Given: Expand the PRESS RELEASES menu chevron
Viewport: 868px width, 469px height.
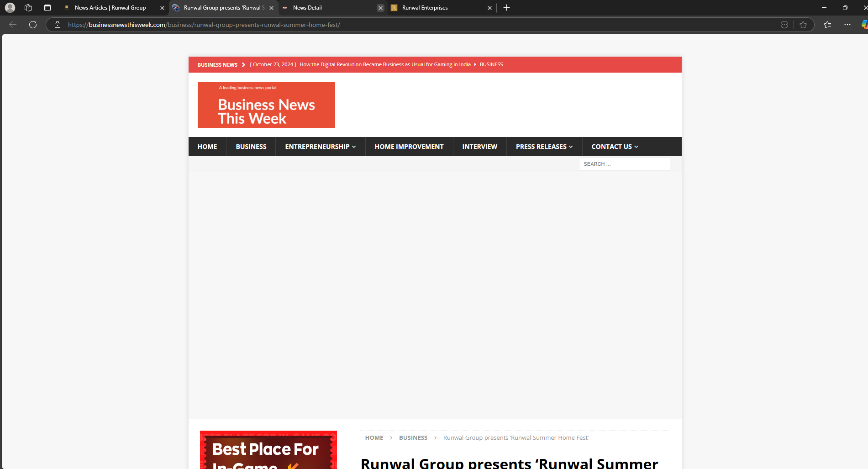Looking at the screenshot, I should [571, 147].
